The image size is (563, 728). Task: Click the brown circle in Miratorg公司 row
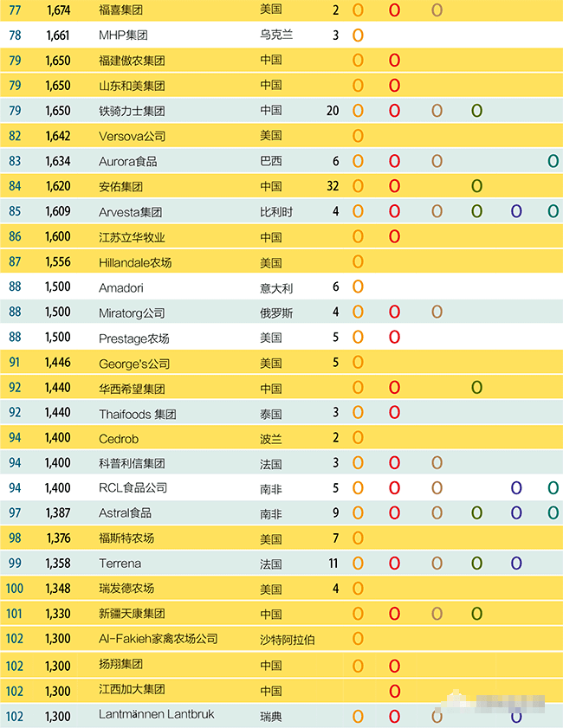tap(437, 312)
